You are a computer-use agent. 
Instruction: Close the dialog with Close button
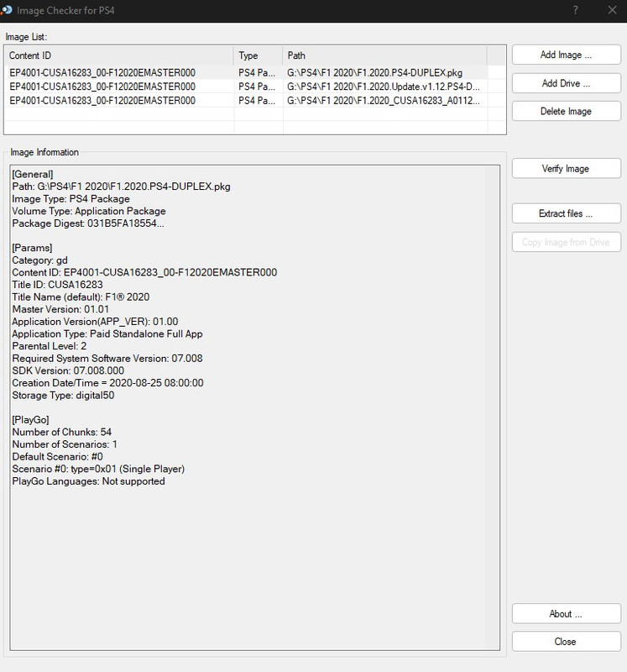click(x=567, y=642)
